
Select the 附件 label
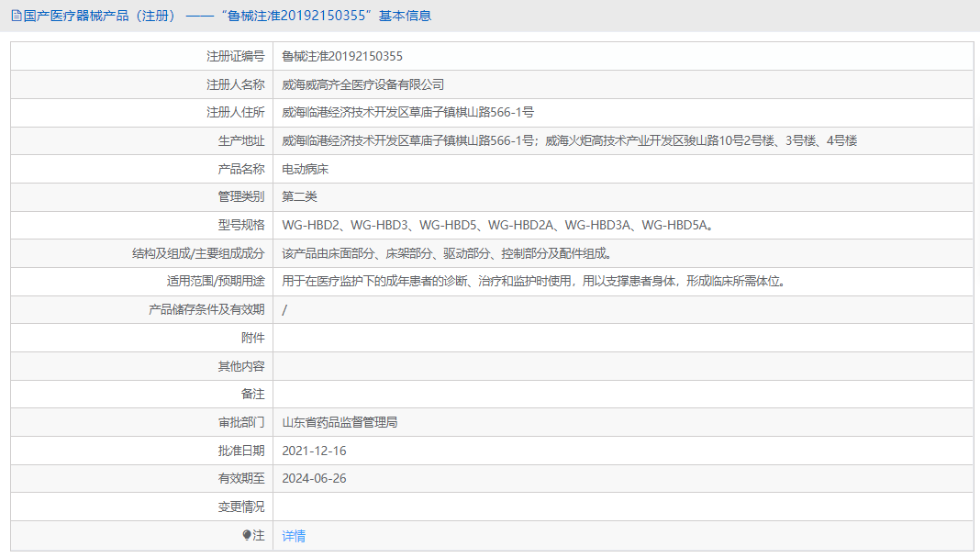click(x=253, y=338)
